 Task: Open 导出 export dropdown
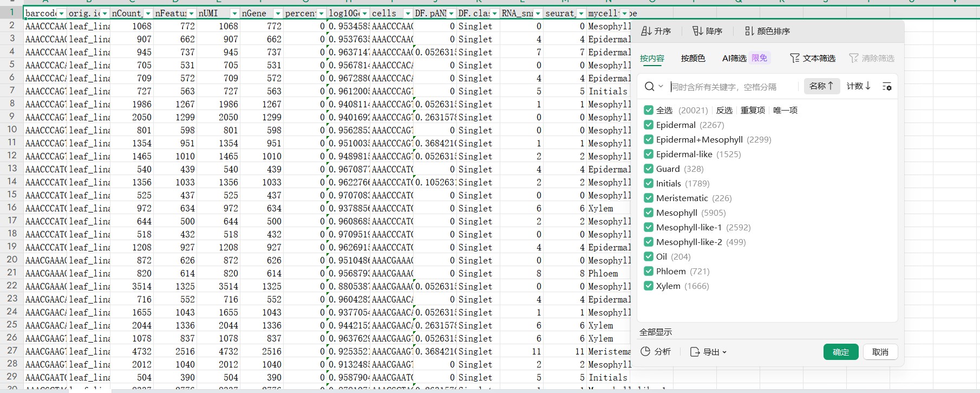coord(708,352)
